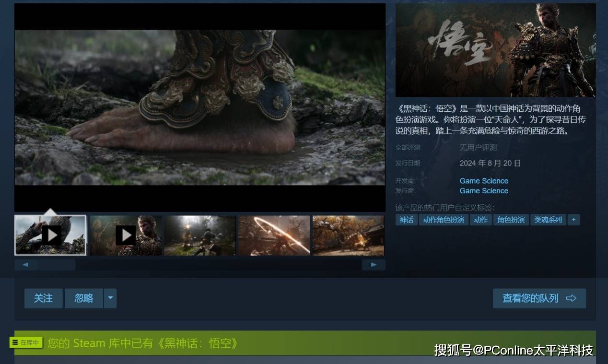The width and height of the screenshot is (608, 364).
Task: Click the media strip scrollbar handle
Action: [57, 265]
